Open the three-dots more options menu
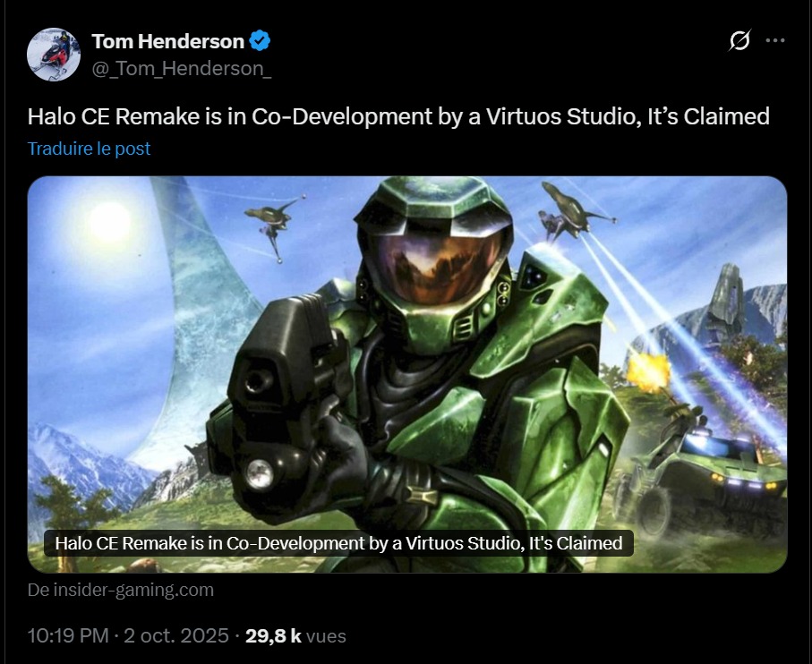812x664 pixels. [x=774, y=40]
